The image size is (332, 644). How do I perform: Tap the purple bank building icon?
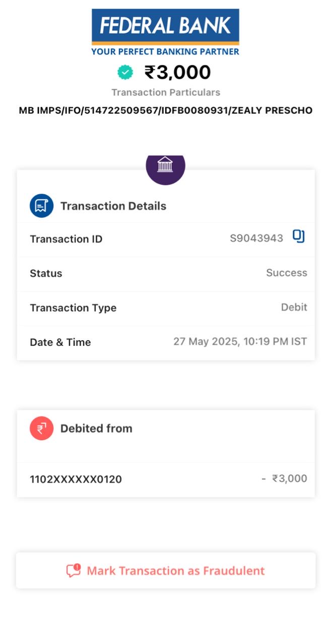165,166
